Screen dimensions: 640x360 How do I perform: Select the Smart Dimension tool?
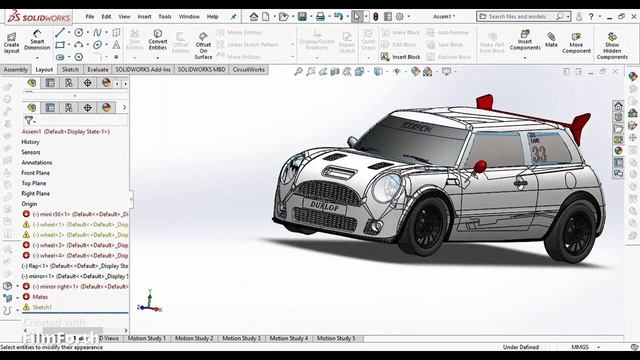[37, 40]
